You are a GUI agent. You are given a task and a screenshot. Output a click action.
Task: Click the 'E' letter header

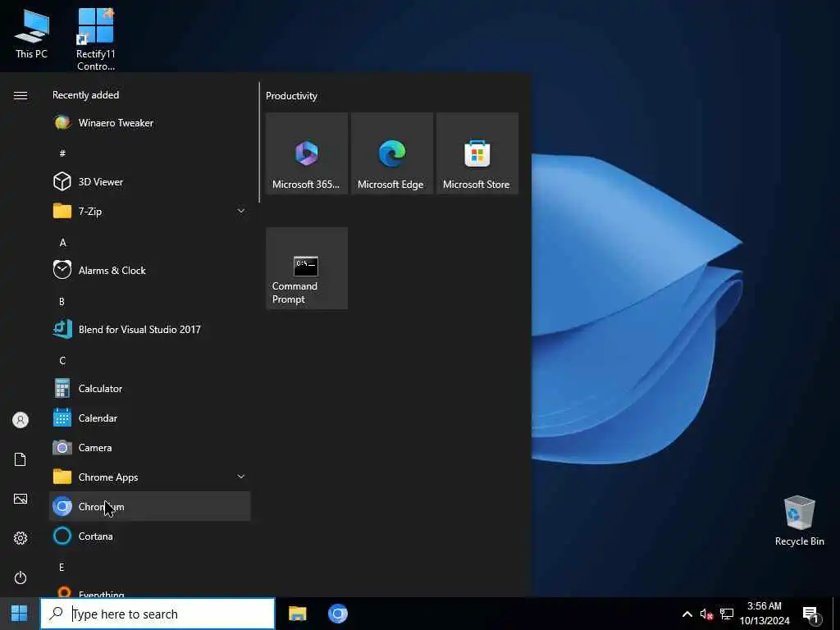tap(62, 568)
